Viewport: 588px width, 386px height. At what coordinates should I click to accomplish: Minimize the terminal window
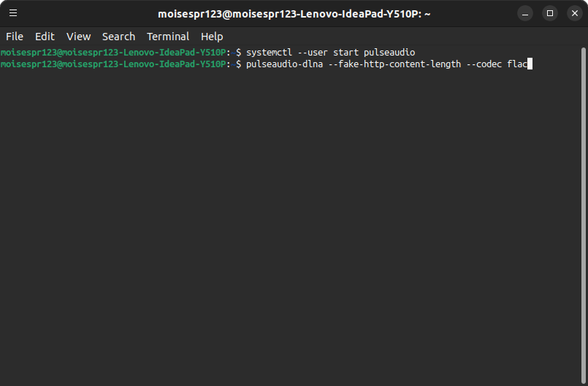point(525,13)
